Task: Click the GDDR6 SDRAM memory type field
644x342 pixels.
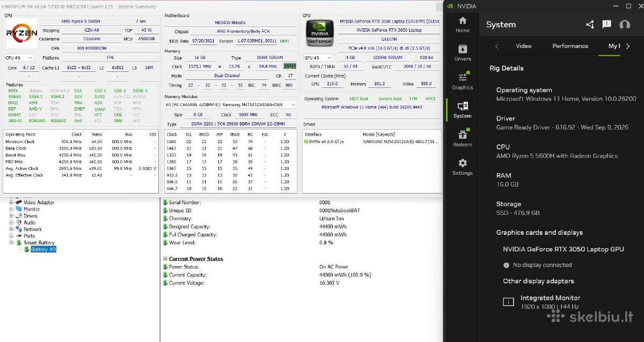Action: click(387, 57)
